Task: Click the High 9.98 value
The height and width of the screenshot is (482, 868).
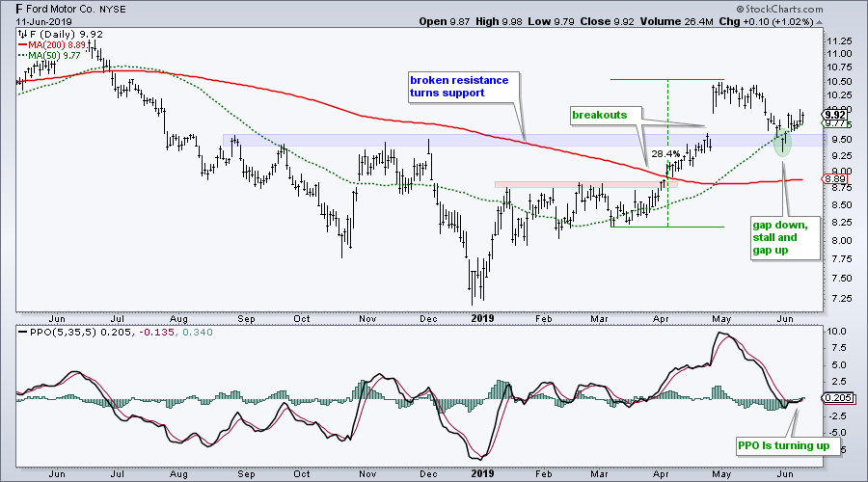Action: pyautogui.click(x=499, y=21)
